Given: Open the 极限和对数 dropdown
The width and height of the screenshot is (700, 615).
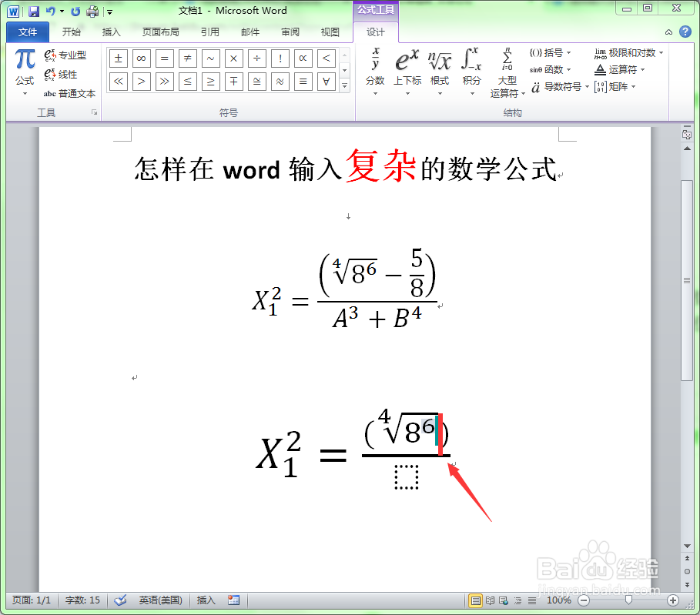Looking at the screenshot, I should click(x=628, y=52).
